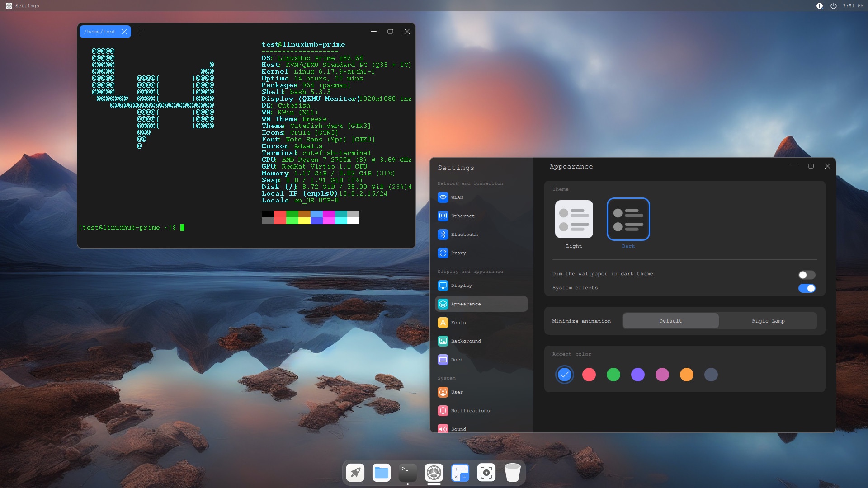
Task: Open Dock settings page
Action: 457,360
